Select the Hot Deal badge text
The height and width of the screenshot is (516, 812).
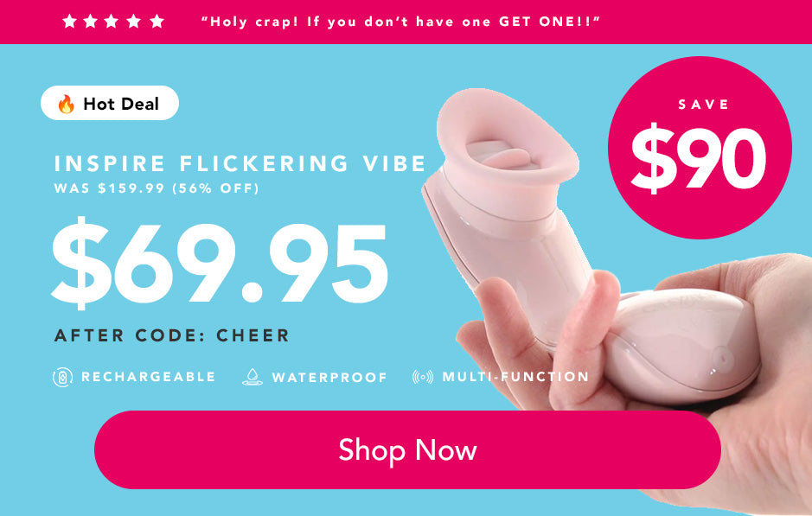point(121,104)
